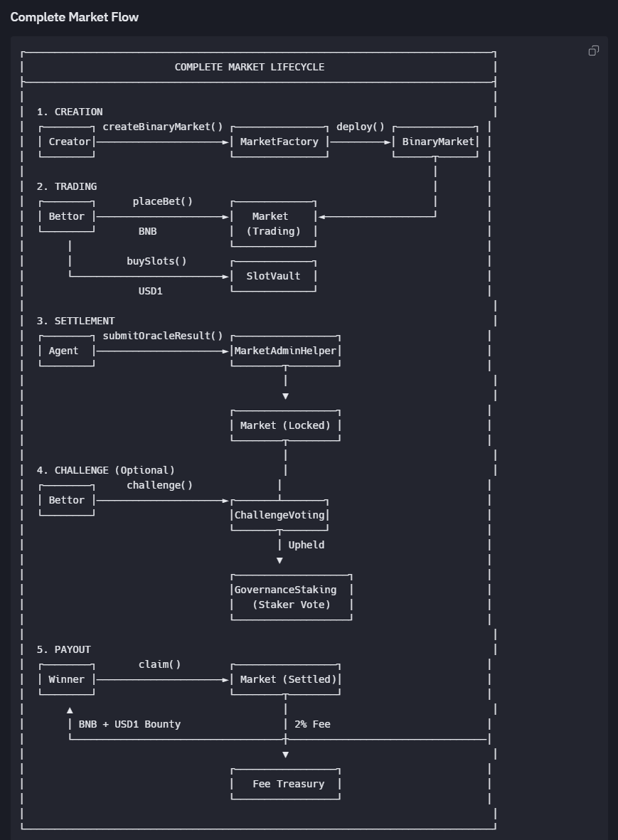Select the 'Agent' box text
Screen dimensions: 618x840
point(64,351)
